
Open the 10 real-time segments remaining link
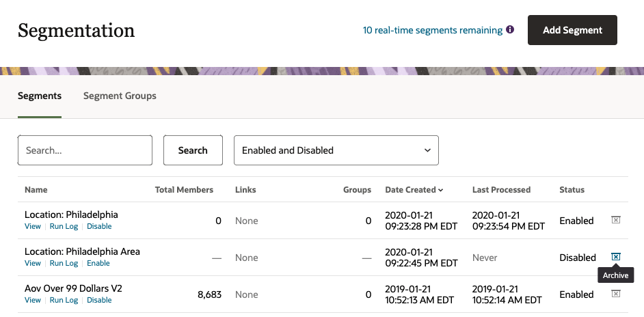click(x=432, y=30)
